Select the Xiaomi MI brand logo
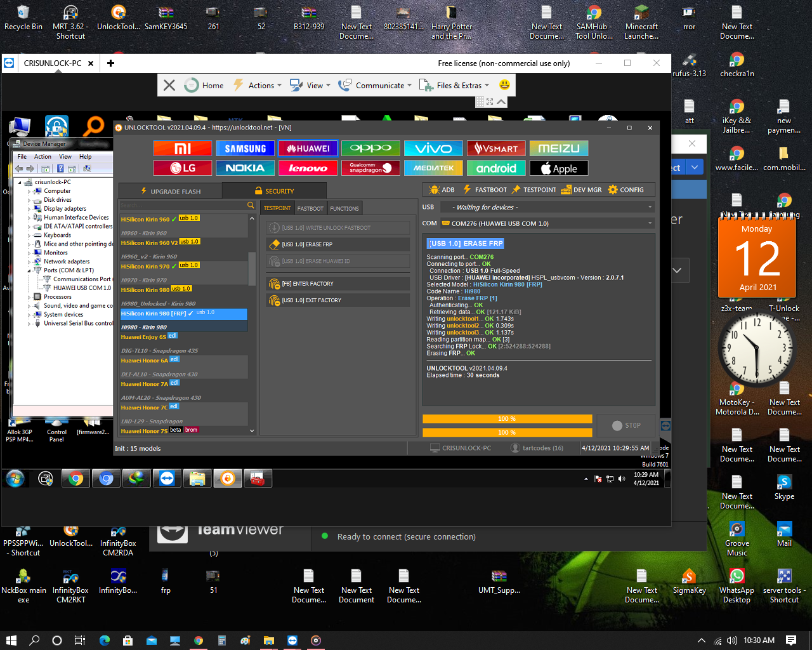 tap(183, 148)
